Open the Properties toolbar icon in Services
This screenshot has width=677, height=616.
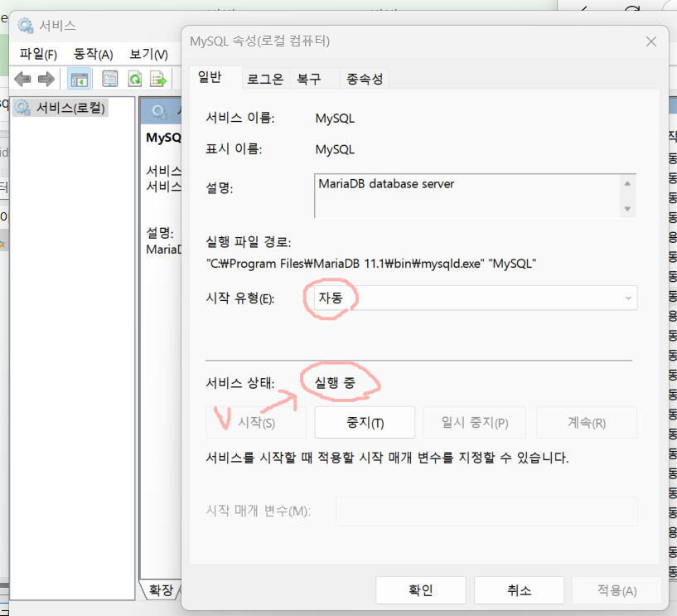[x=109, y=79]
